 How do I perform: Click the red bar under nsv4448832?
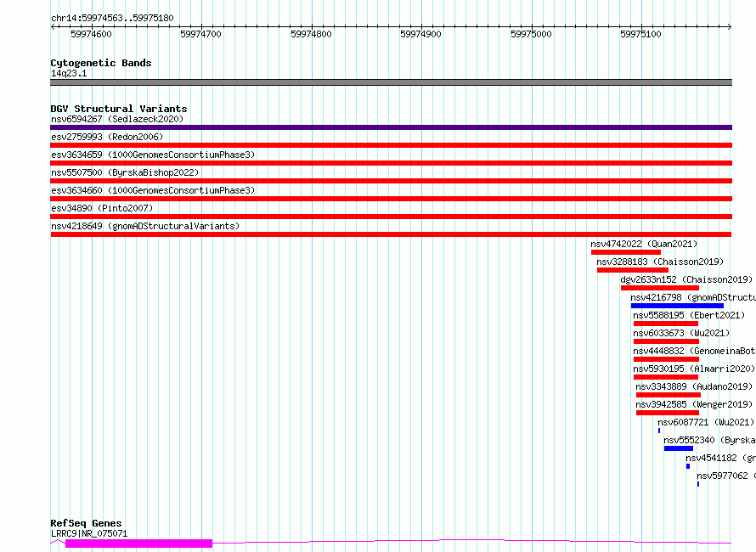pyautogui.click(x=666, y=359)
